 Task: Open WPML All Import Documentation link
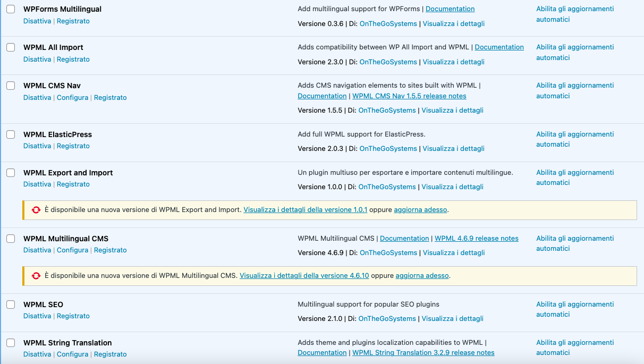(499, 47)
